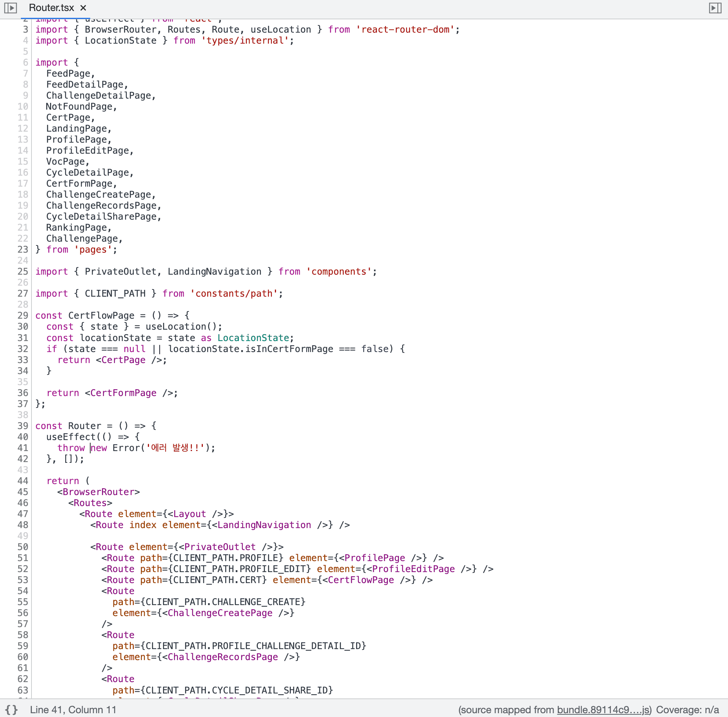This screenshot has width=728, height=717.
Task: Close the Router.tsx tab
Action: point(83,8)
